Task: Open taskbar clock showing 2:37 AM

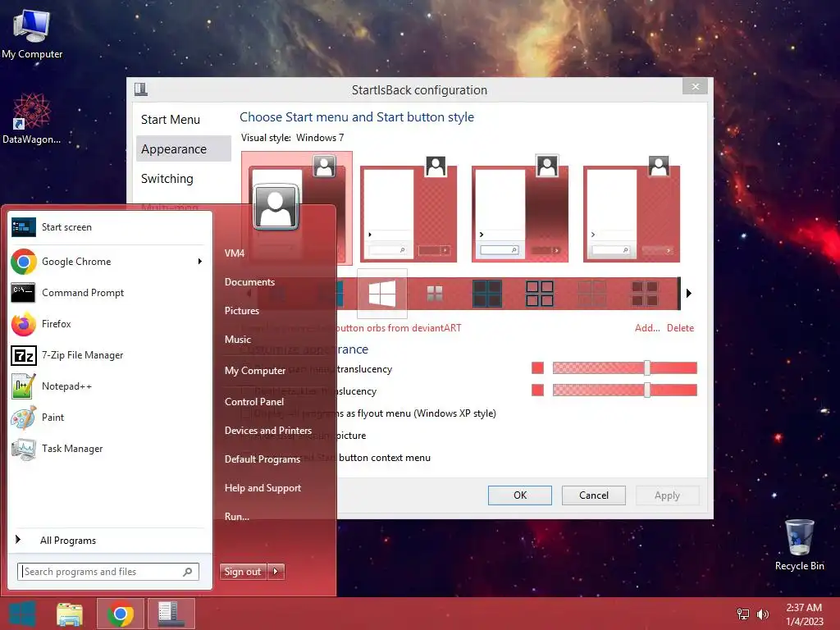Action: pyautogui.click(x=804, y=614)
